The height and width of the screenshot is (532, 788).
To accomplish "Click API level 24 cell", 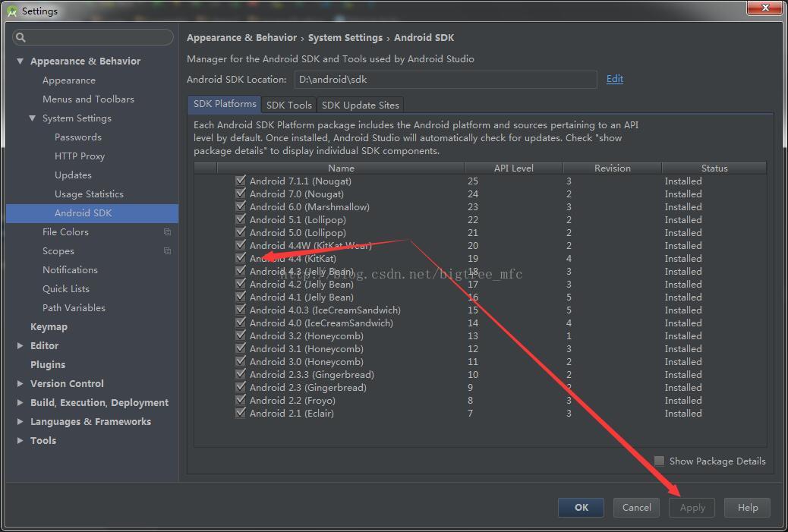I will point(472,194).
